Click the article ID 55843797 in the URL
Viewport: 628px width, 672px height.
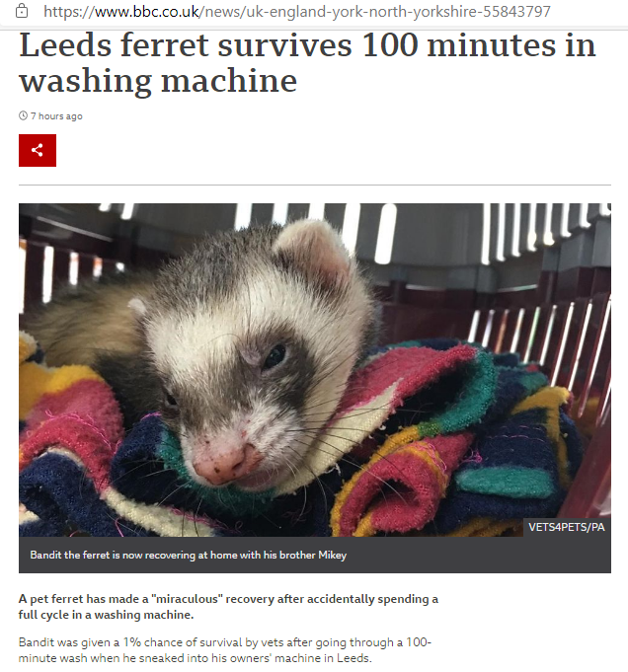pyautogui.click(x=516, y=11)
